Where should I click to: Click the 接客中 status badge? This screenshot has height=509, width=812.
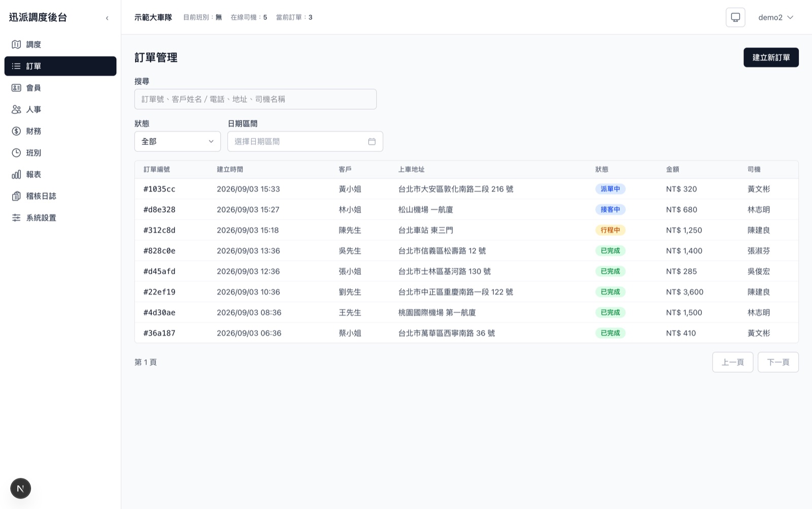coord(610,210)
